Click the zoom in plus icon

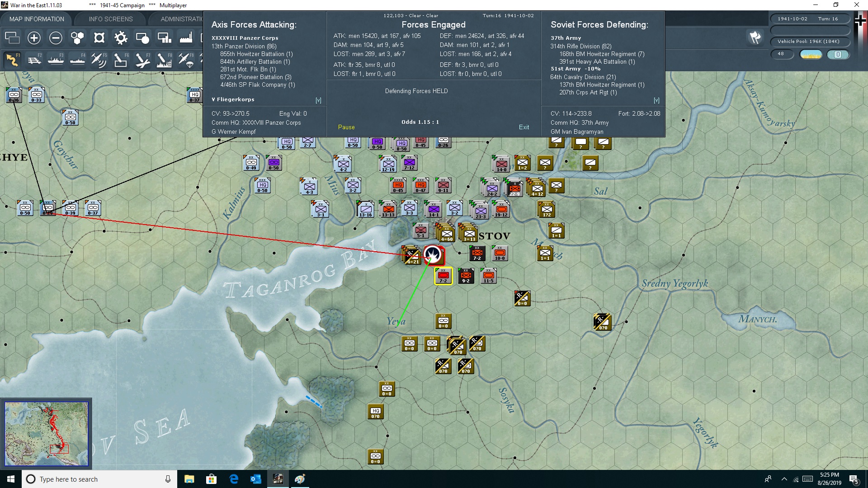pos(34,38)
